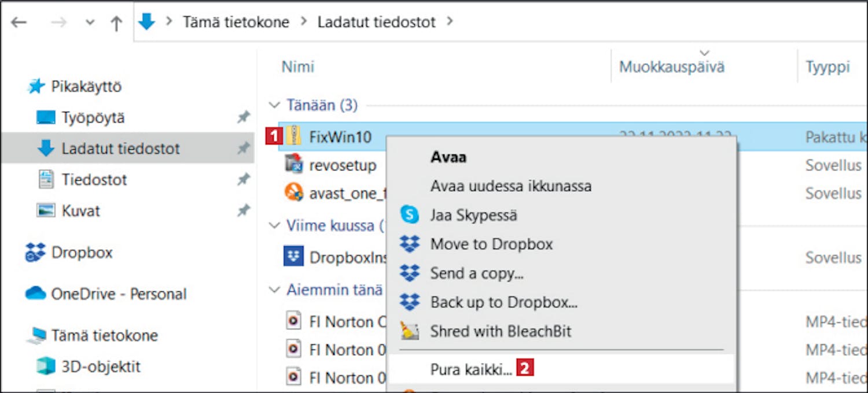Click the Skype icon in context menu
The height and width of the screenshot is (393, 868).
[410, 215]
